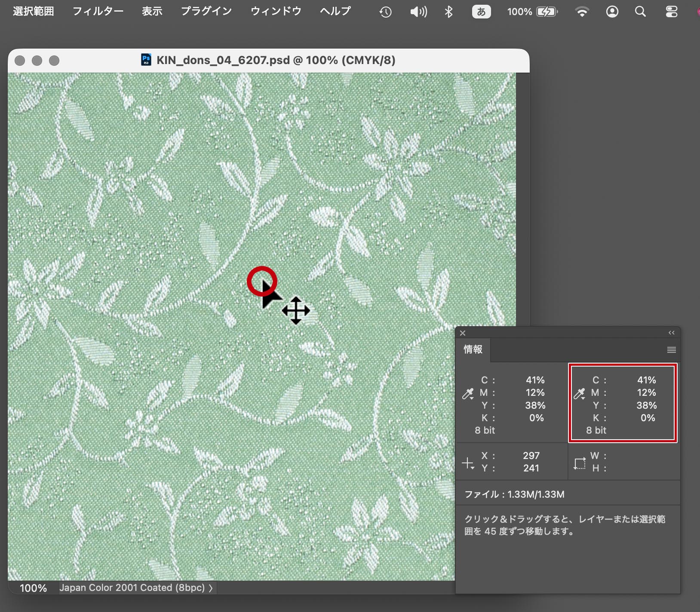Close the Info panel with its X button
The height and width of the screenshot is (612, 700).
(x=463, y=333)
